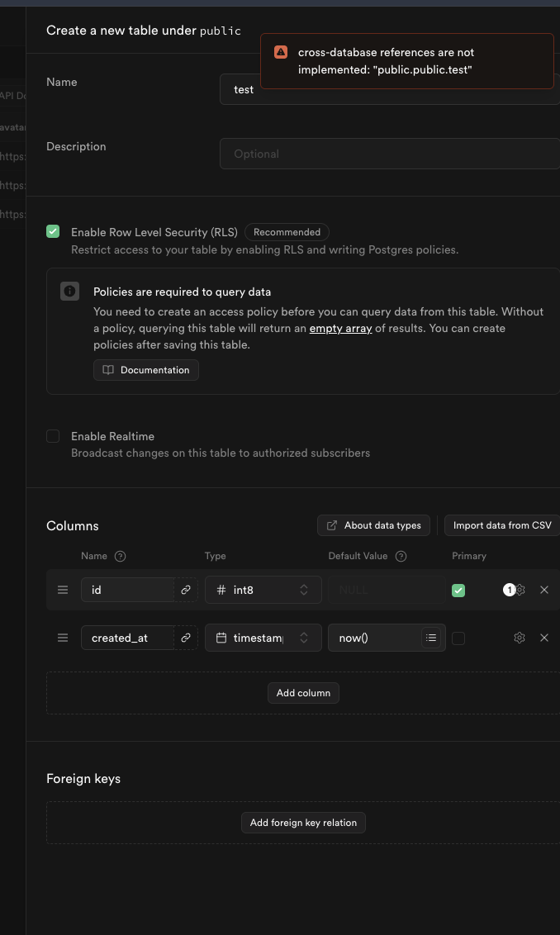Open the timestamp type dropdown for created_at

[x=263, y=638]
